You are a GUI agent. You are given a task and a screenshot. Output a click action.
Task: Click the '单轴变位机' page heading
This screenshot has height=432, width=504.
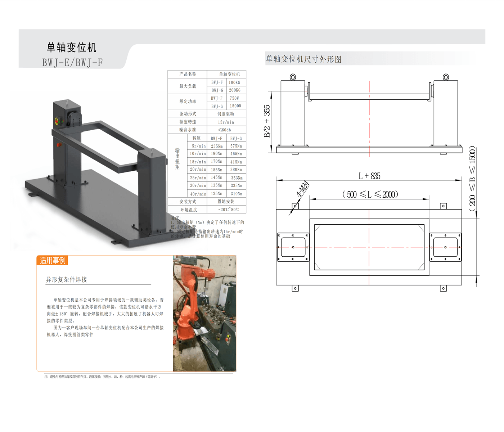(71, 48)
